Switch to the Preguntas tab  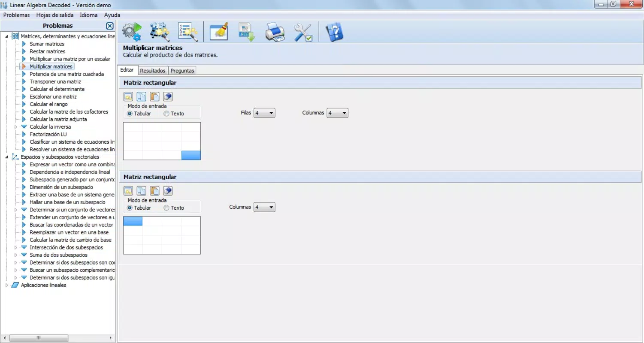(x=182, y=70)
